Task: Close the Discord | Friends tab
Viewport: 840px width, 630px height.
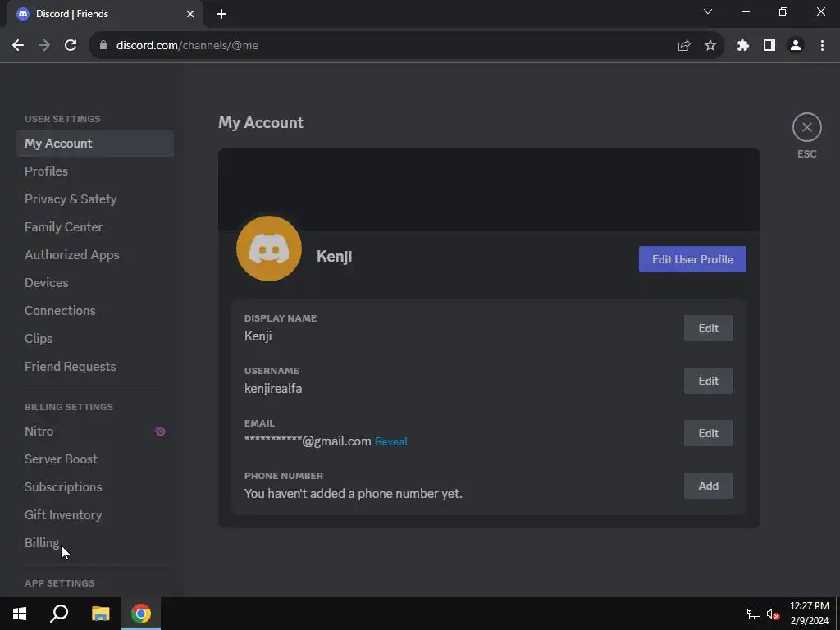Action: (x=190, y=14)
